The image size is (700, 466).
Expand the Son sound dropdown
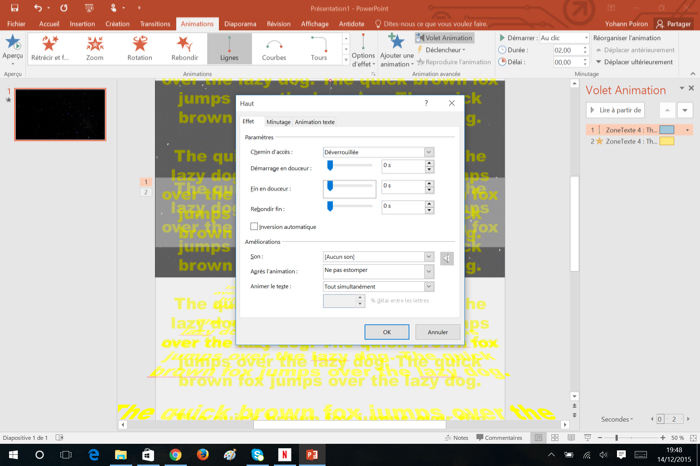pos(377,257)
